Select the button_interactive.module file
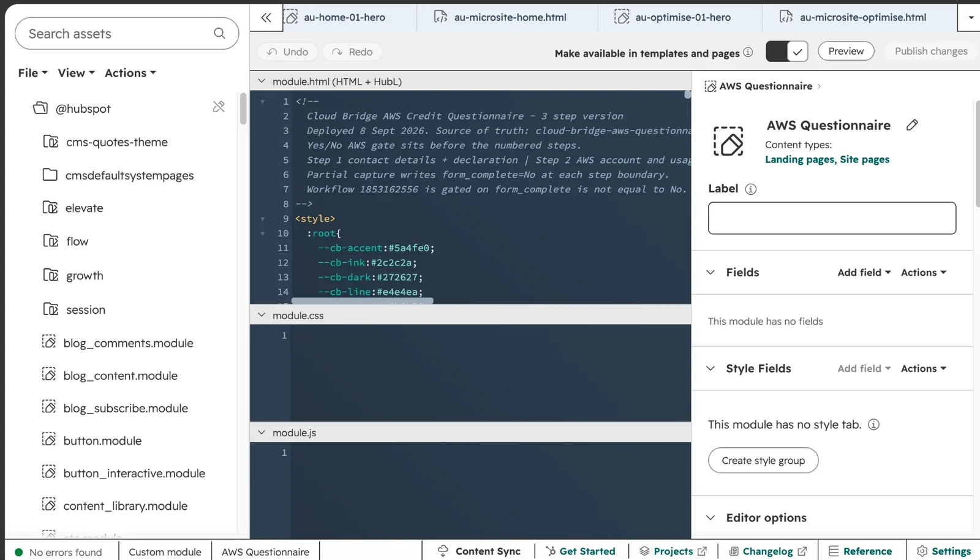This screenshot has height=560, width=980. (x=124, y=473)
